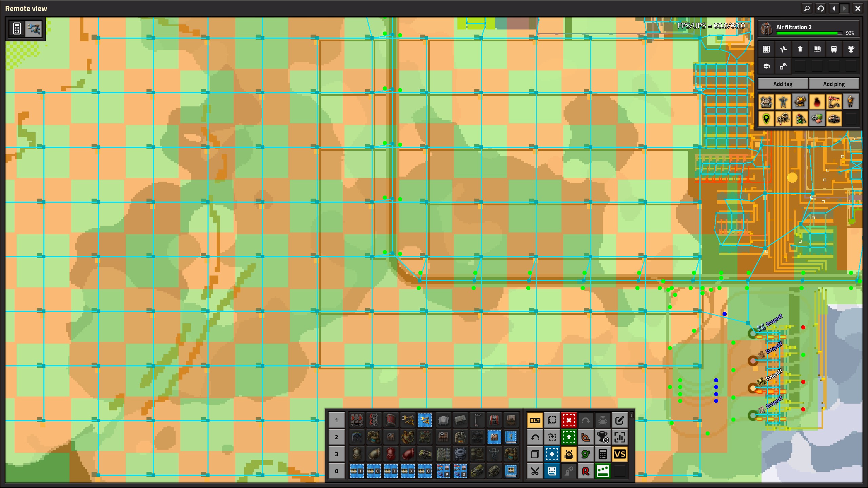Viewport: 868px width, 488px height.
Task: Toggle the ALT mode button
Action: pos(535,420)
